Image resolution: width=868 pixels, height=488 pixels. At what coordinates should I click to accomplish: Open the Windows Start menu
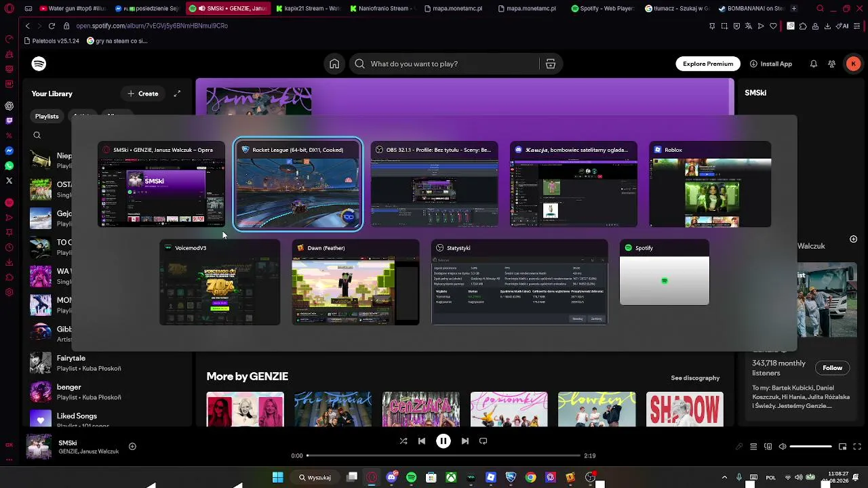(x=278, y=477)
